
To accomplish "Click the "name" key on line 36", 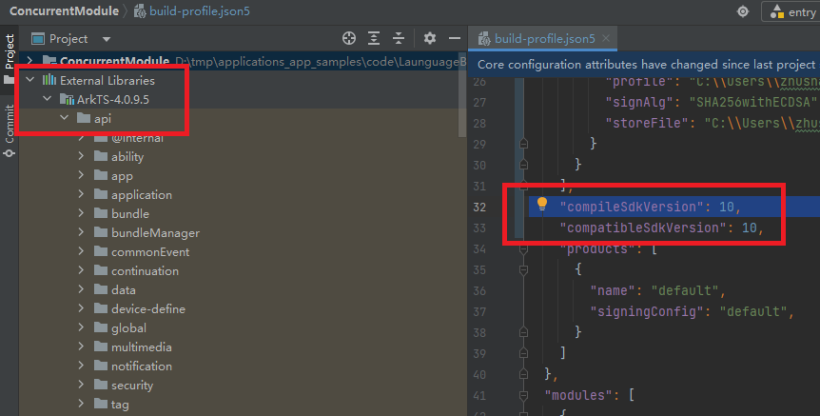I will 612,290.
